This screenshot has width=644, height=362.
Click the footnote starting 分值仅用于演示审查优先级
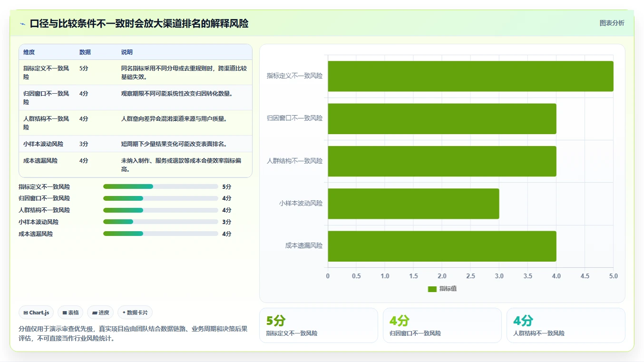pos(133,333)
